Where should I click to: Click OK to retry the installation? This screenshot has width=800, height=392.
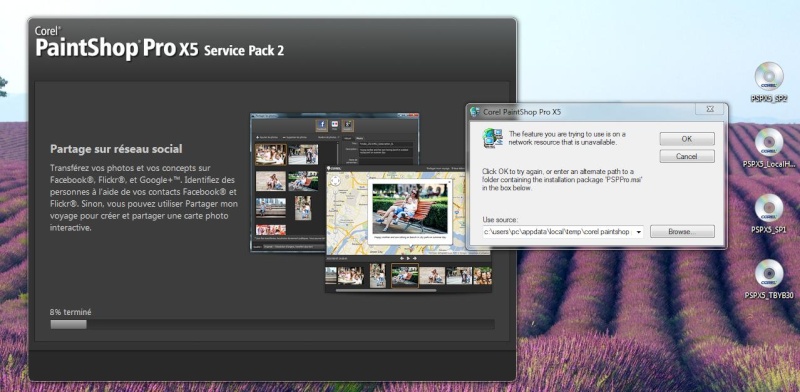[x=687, y=139]
